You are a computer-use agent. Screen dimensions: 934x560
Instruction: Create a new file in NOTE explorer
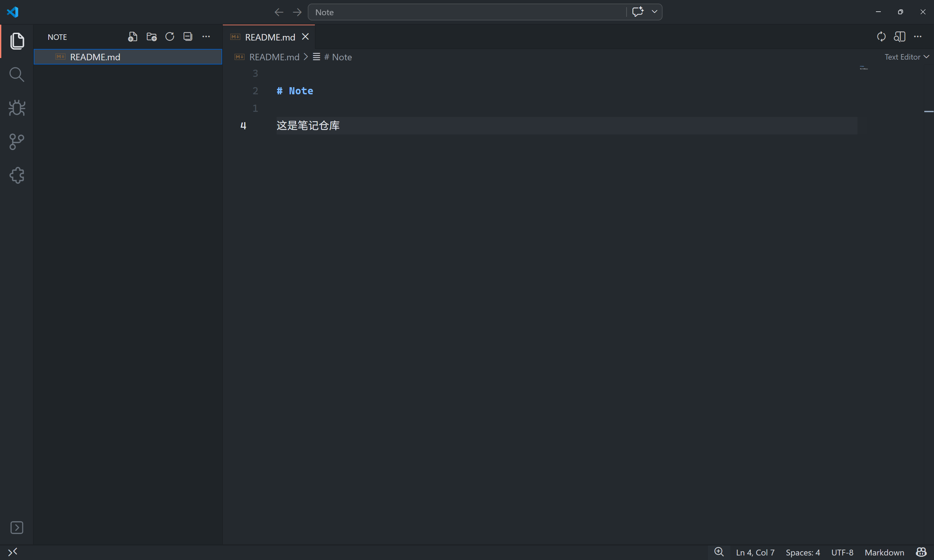pyautogui.click(x=133, y=37)
